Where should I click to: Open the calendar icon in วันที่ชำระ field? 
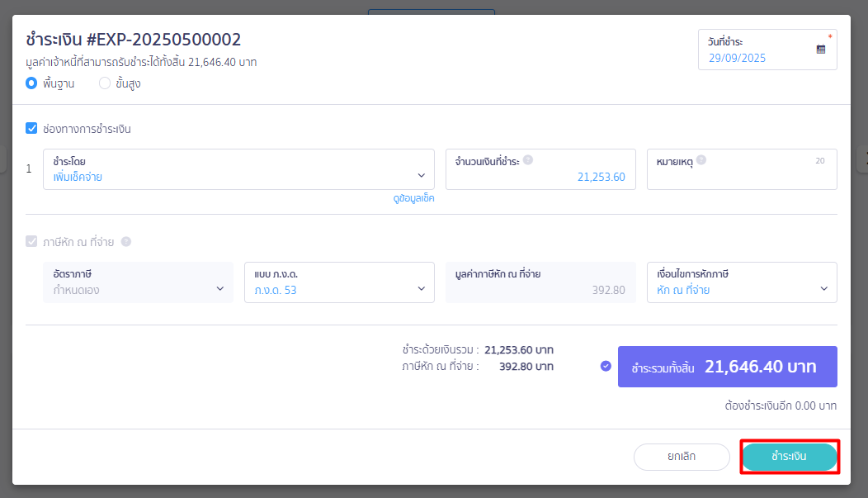820,50
